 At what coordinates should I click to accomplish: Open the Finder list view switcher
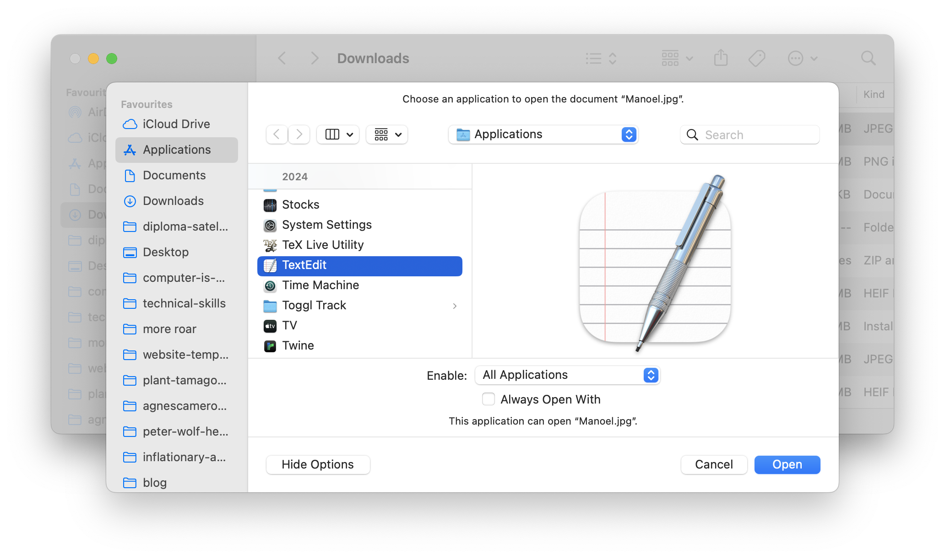click(x=602, y=59)
